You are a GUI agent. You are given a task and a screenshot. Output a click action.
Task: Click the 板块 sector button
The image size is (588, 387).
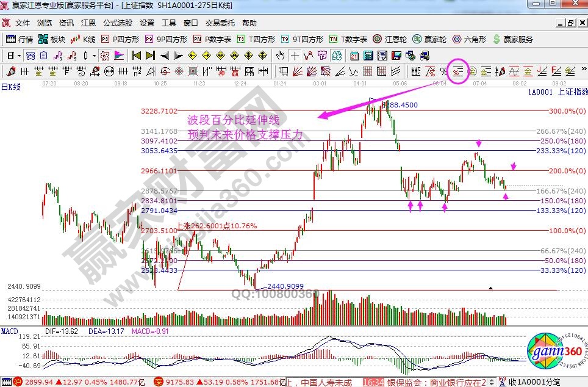(x=52, y=39)
